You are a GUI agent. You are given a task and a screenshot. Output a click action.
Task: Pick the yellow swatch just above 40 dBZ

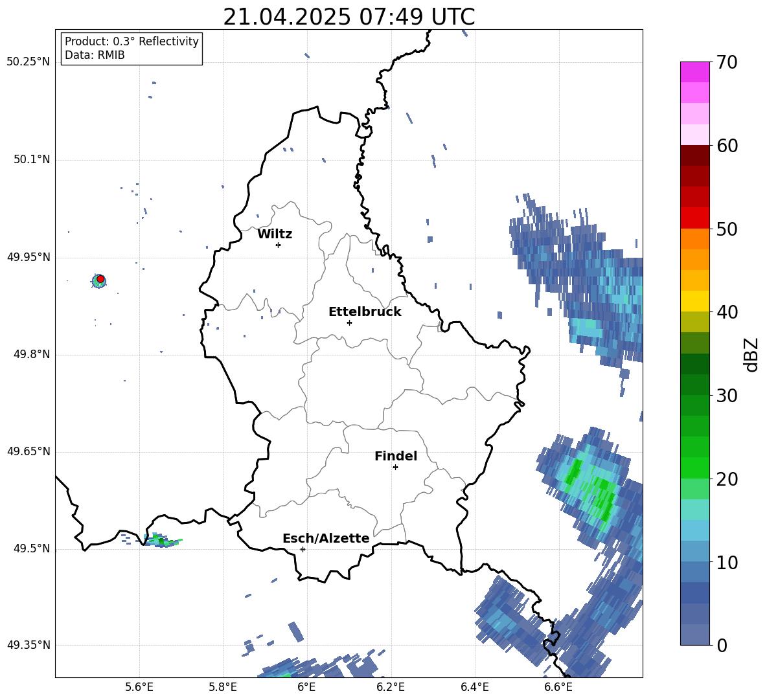(x=694, y=301)
